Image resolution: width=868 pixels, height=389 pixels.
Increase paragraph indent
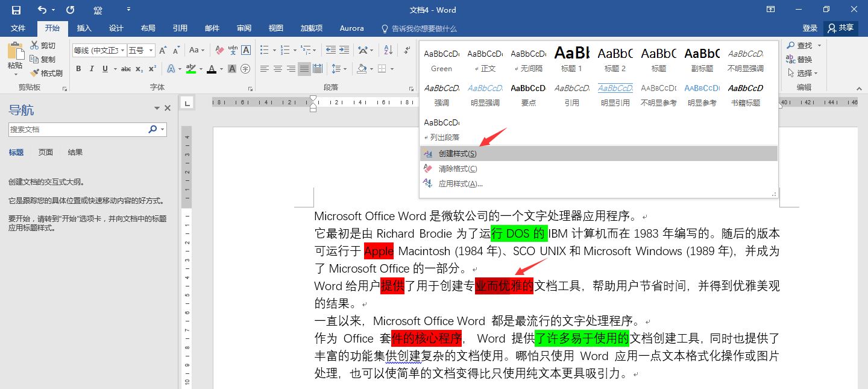[344, 50]
